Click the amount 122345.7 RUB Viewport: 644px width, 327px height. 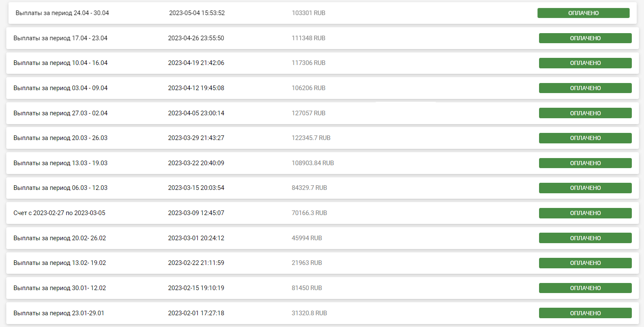(311, 138)
